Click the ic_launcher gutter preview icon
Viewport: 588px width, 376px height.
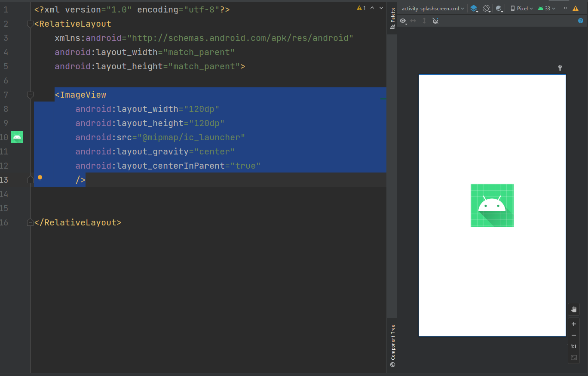point(17,137)
